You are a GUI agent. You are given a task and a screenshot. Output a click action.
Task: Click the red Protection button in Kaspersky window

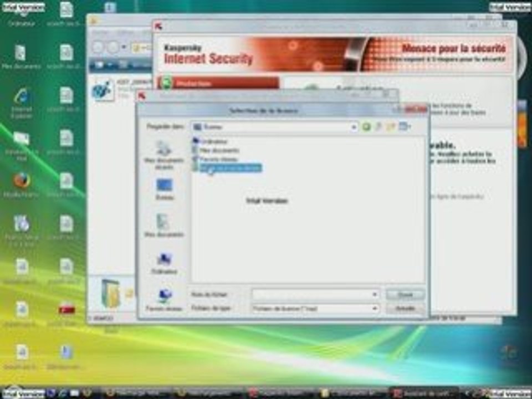tap(218, 83)
